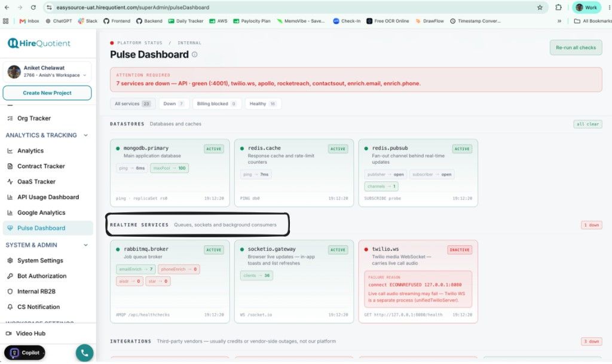Open the Paylocity Plan bookmark
This screenshot has width=612, height=364.
[252, 21]
